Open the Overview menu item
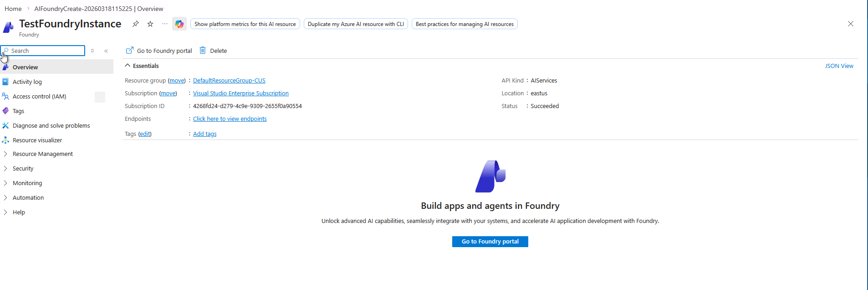Screen dimensions: 868x290 click(x=56, y=67)
